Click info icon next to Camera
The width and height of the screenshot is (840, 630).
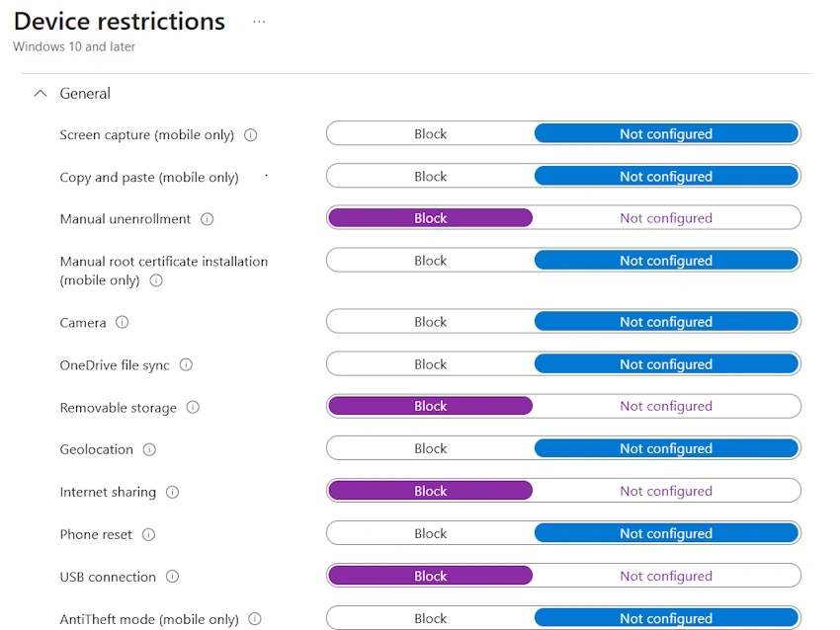point(123,322)
